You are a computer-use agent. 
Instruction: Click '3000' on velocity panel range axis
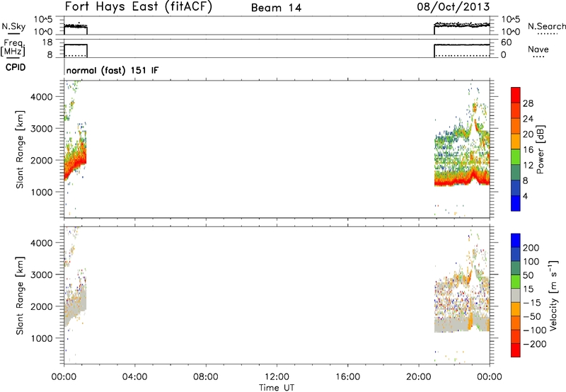point(41,275)
